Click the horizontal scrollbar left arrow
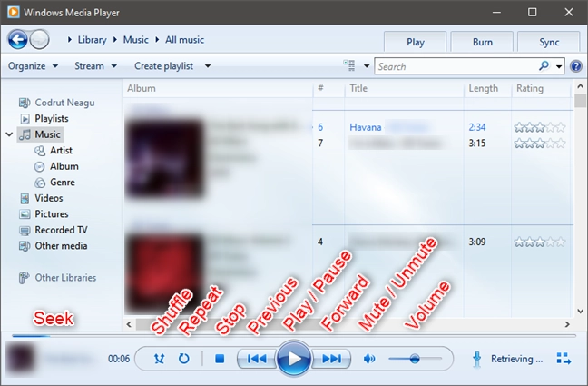This screenshot has width=588, height=386. 129,324
